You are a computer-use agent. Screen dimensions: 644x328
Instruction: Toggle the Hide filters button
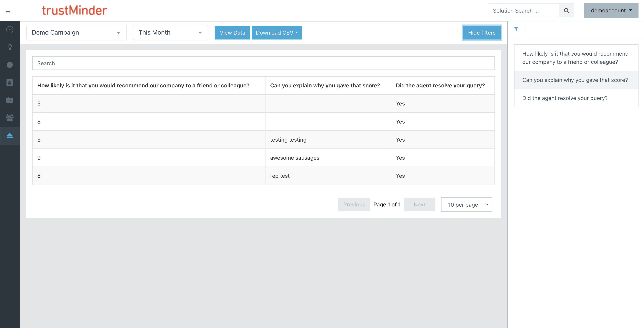[x=482, y=33]
